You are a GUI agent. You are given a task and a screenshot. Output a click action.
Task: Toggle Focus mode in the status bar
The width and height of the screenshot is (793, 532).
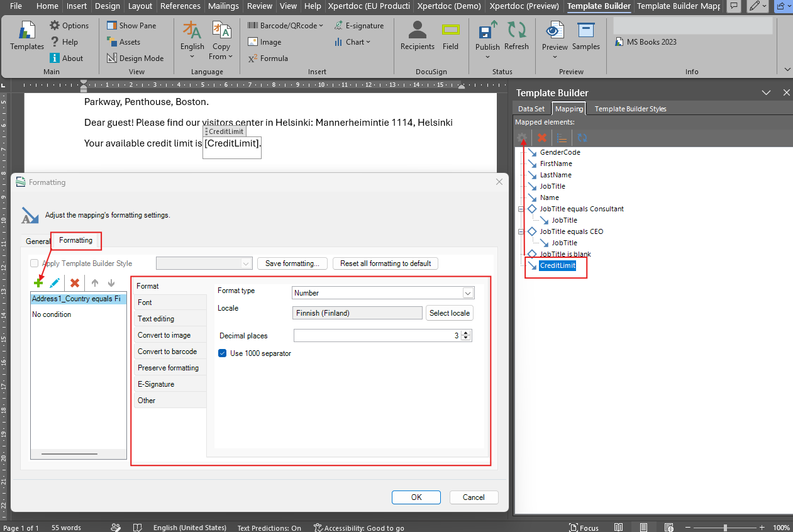click(584, 528)
